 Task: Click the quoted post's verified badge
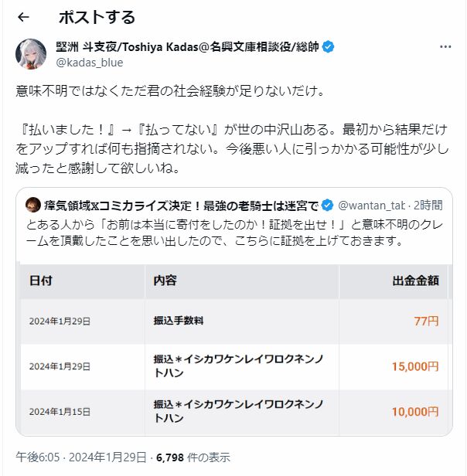327,205
